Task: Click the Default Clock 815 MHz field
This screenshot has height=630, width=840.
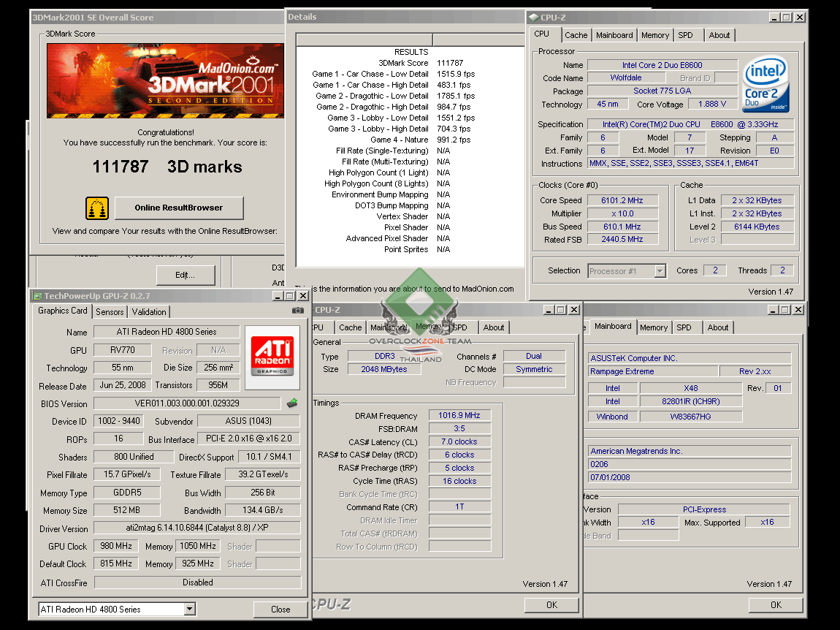Action: tap(116, 563)
